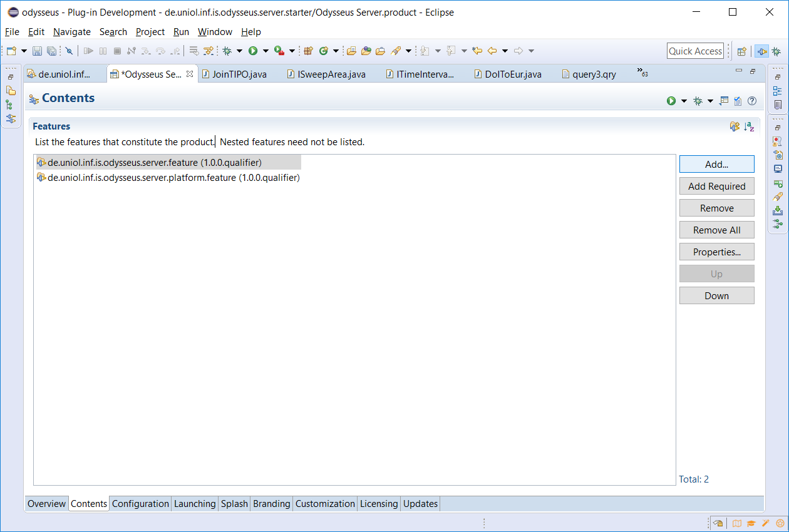The width and height of the screenshot is (789, 532).
Task: Switch to the Debug perspective bug icon
Action: [776, 51]
